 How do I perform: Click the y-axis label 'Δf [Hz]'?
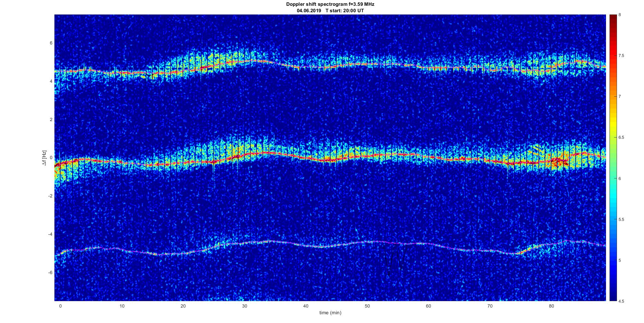(x=44, y=158)
